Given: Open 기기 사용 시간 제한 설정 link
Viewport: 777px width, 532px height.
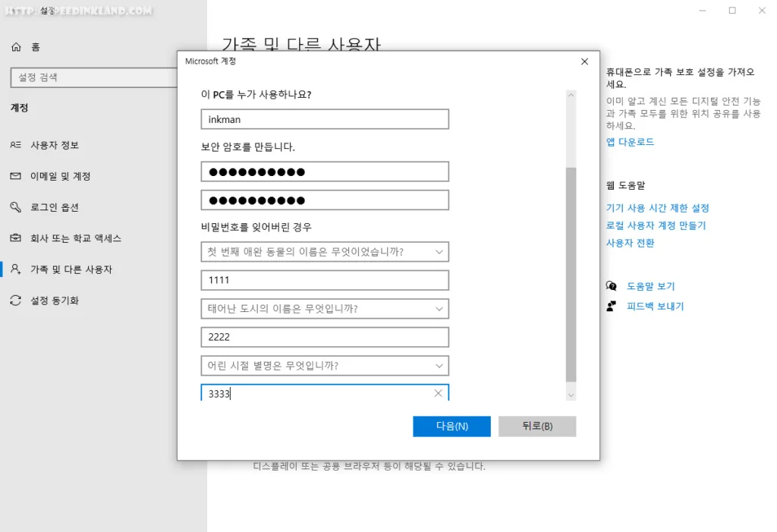Looking at the screenshot, I should click(658, 208).
